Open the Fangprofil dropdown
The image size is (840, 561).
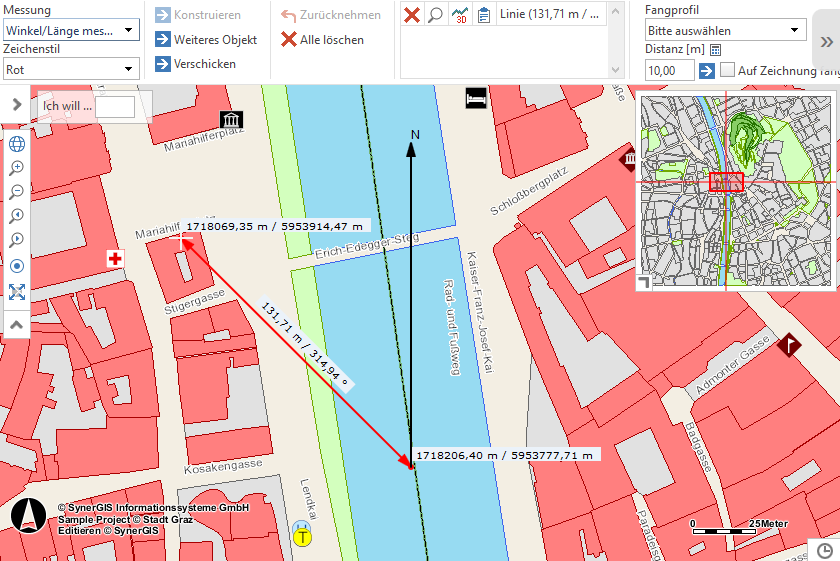(725, 31)
